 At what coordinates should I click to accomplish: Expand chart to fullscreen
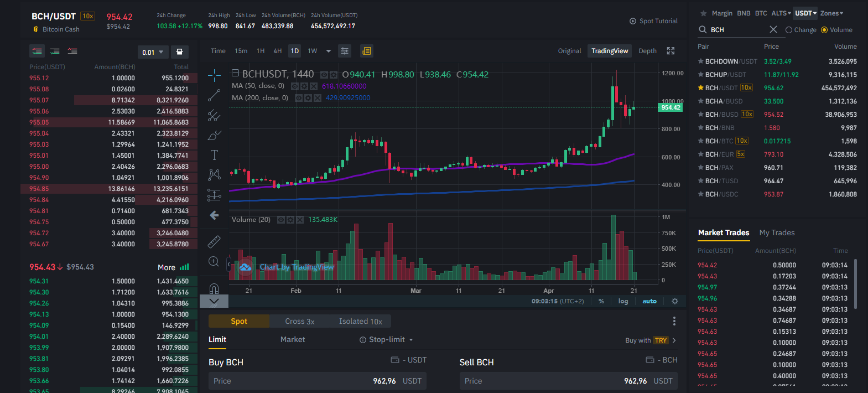(x=671, y=51)
